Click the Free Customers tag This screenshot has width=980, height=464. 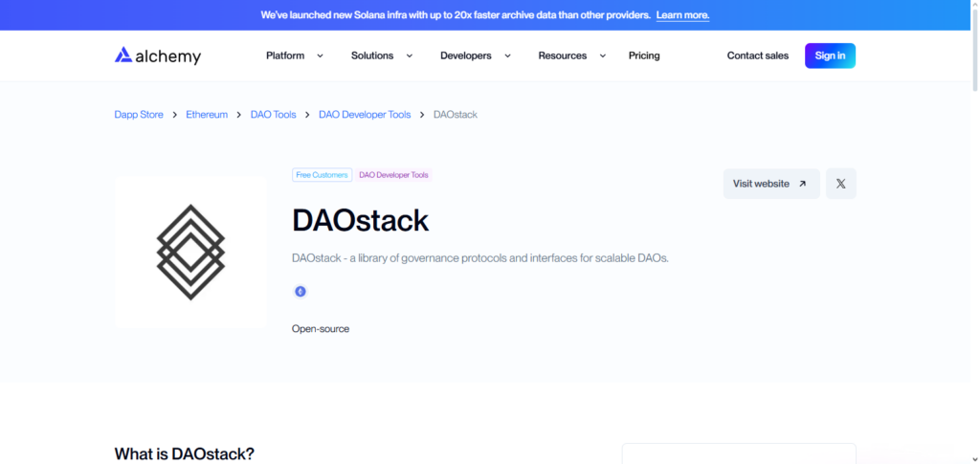click(x=322, y=175)
